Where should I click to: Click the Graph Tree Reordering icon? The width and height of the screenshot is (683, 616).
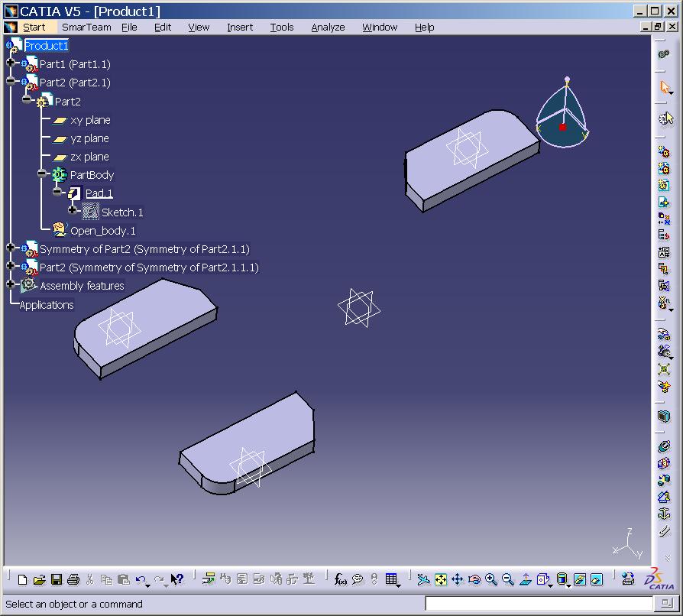pos(664,235)
